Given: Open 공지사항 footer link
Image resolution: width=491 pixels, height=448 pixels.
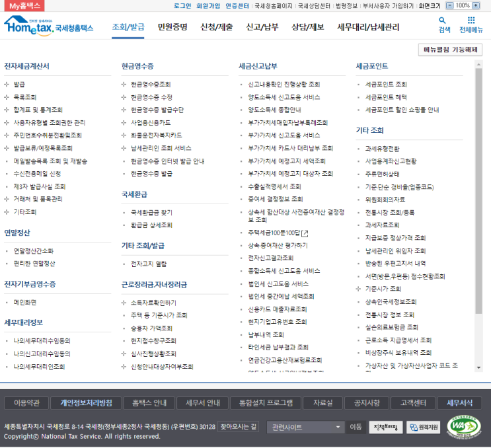Looking at the screenshot, I should tap(367, 403).
